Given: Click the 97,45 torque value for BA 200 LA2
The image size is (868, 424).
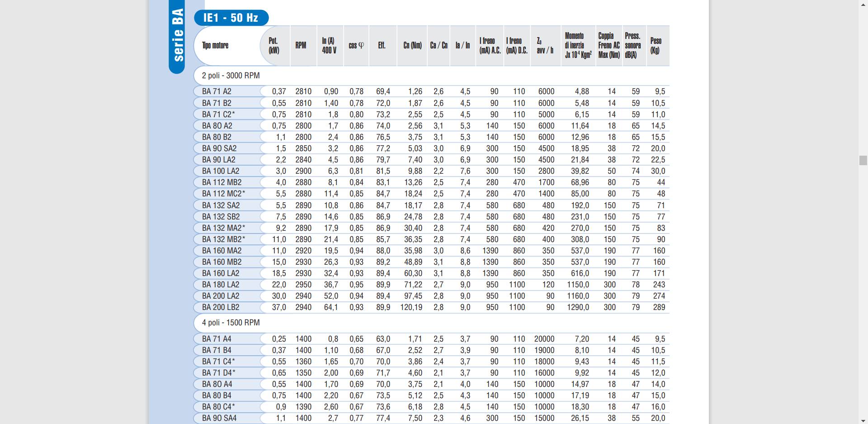Looking at the screenshot, I should click(413, 296).
